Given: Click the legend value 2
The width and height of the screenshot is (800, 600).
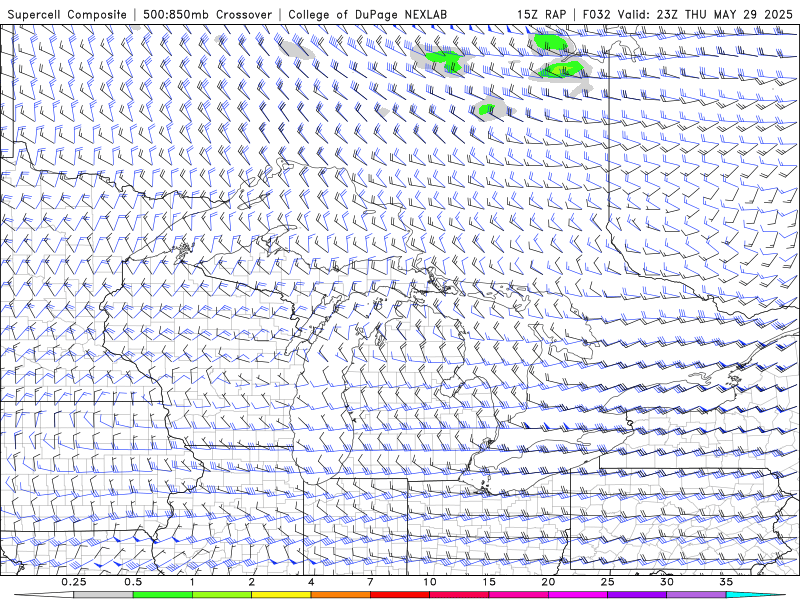Looking at the screenshot, I should pos(252,582).
